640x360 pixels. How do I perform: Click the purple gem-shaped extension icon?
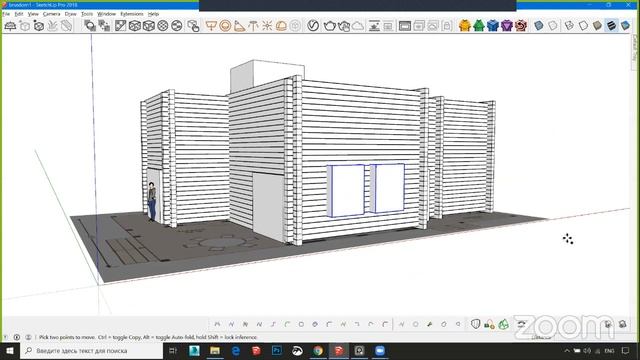point(507,26)
